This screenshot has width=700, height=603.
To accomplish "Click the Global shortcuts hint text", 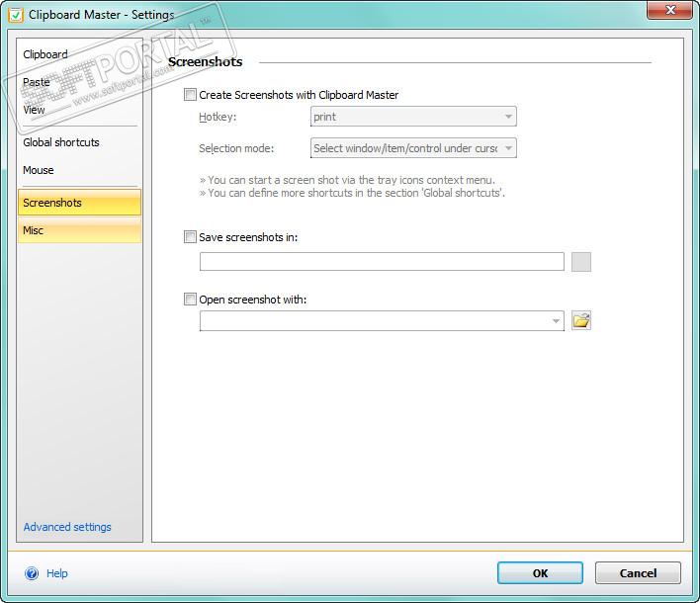I will (x=352, y=193).
